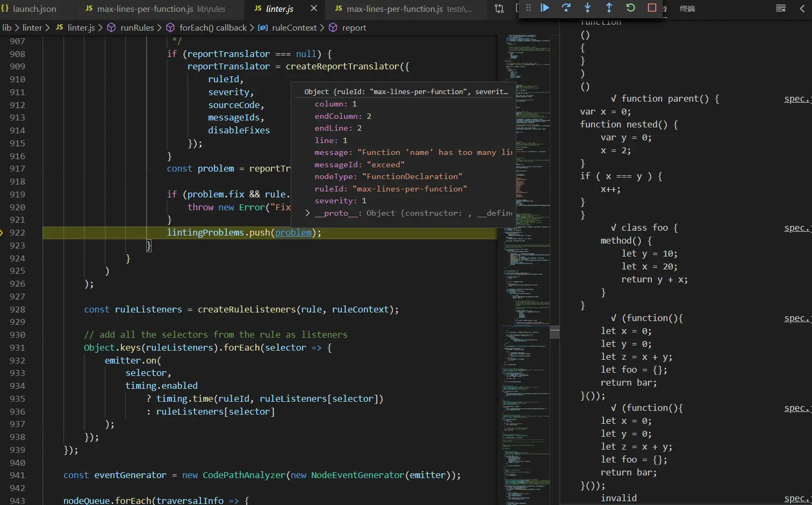Open the runRules breadcrumb dropdown
812x505 pixels.
pyautogui.click(x=137, y=27)
